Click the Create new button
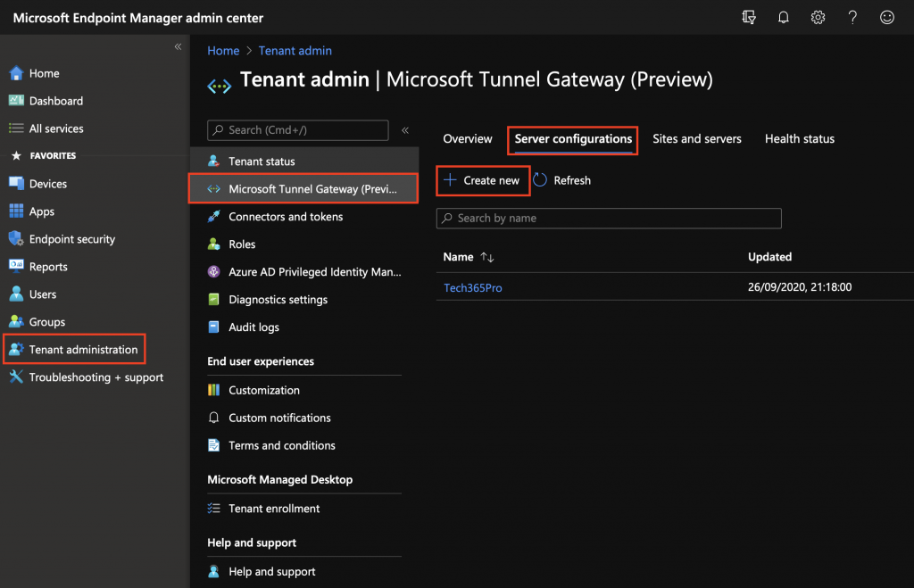 pos(482,180)
